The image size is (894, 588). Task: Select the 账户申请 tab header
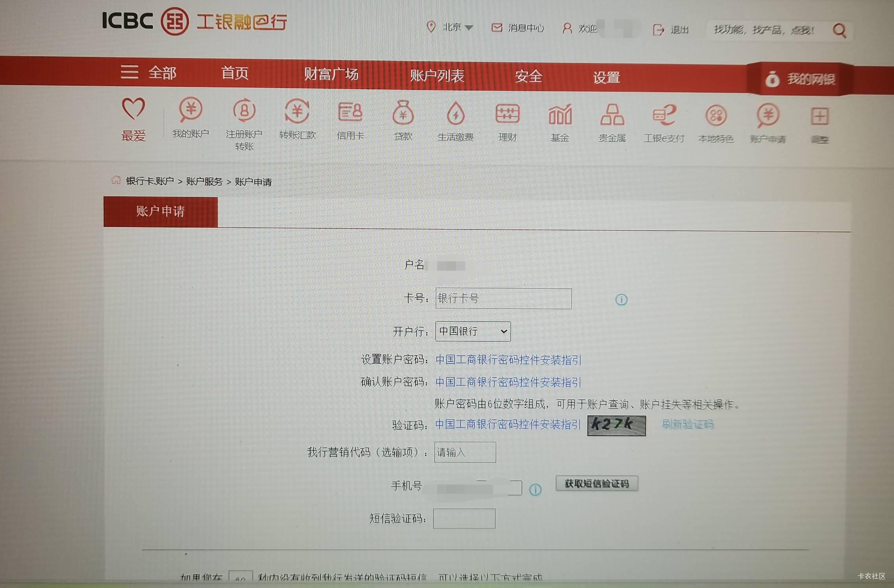(x=161, y=212)
